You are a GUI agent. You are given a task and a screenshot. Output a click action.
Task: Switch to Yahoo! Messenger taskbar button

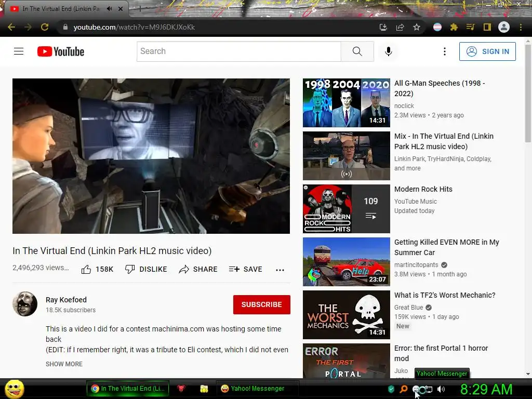(x=257, y=389)
